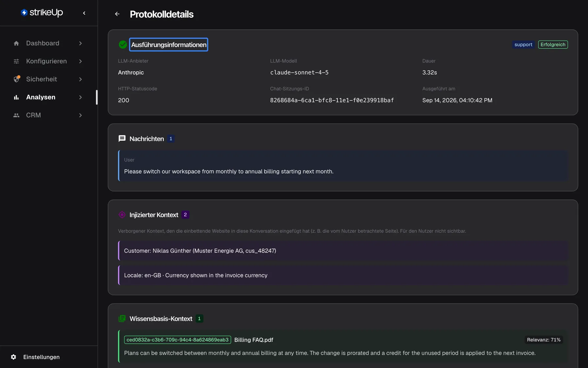
Task: Click the User role label in the message
Action: (129, 160)
